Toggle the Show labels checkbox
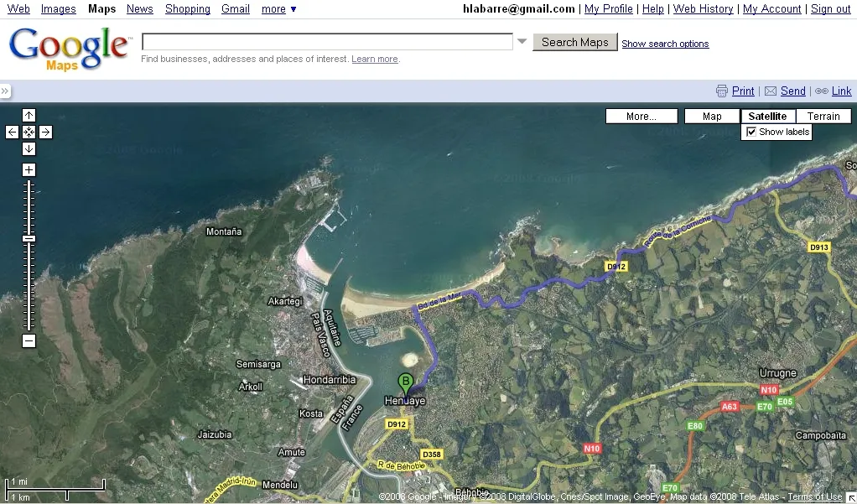Image resolution: width=857 pixels, height=504 pixels. point(751,132)
